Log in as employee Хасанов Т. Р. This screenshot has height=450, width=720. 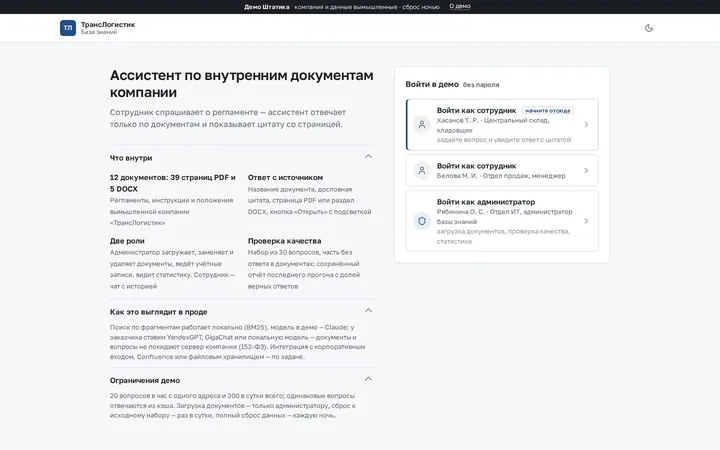[x=502, y=124]
